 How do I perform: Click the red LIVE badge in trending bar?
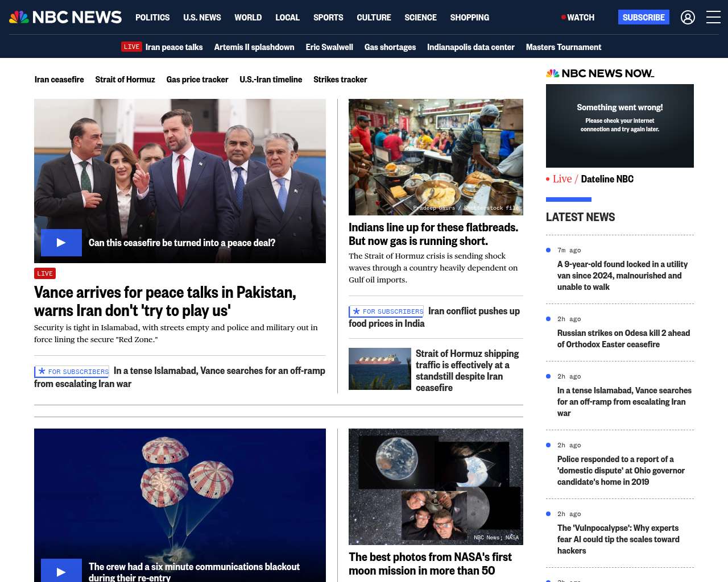[131, 47]
